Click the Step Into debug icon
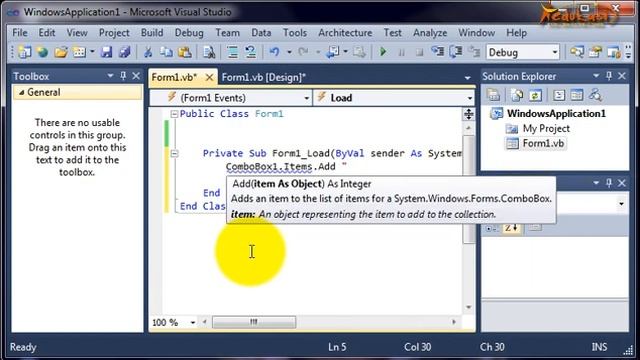 click(438, 52)
